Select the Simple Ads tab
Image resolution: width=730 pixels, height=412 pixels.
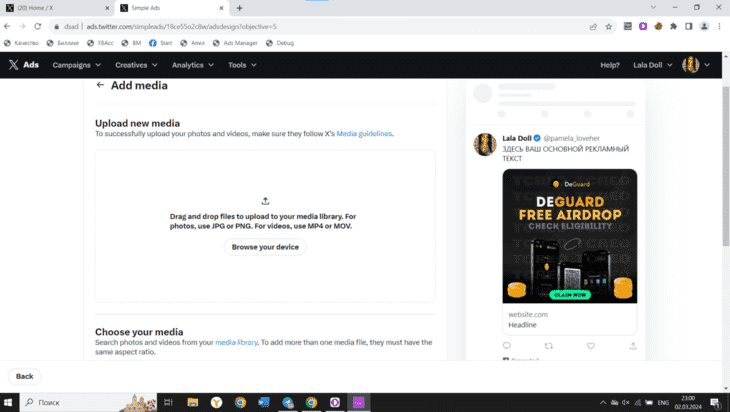click(171, 8)
